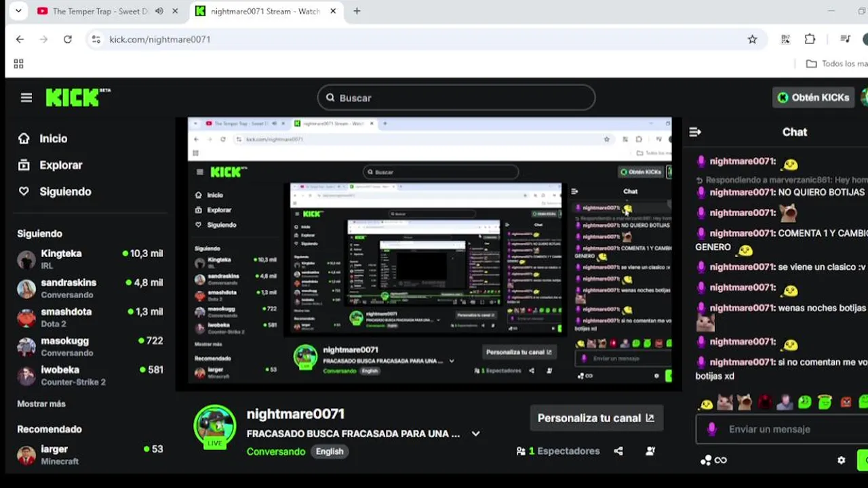
Task: Open the Kick hamburger sidebar menu
Action: click(x=26, y=98)
